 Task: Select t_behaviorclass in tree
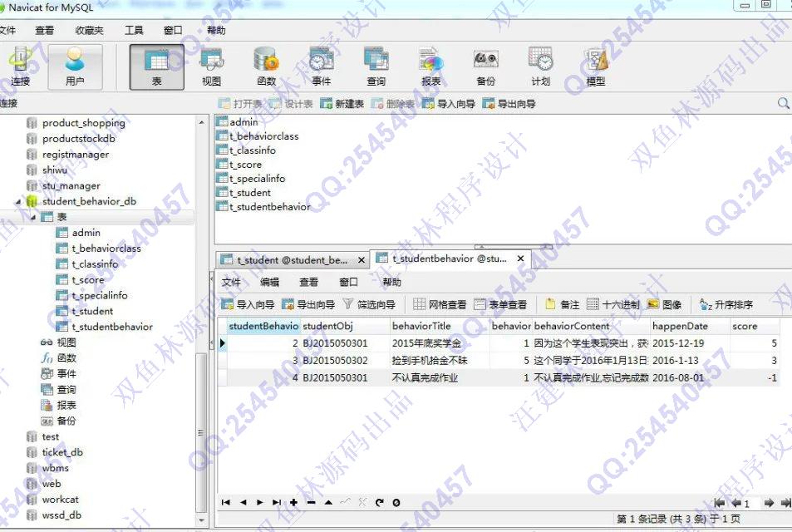pyautogui.click(x=106, y=249)
